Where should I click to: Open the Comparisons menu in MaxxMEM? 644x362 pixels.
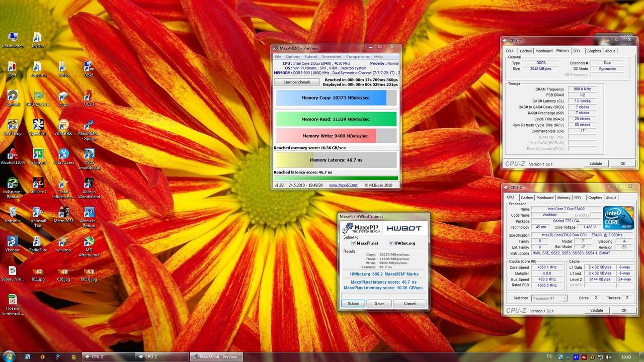(x=358, y=57)
